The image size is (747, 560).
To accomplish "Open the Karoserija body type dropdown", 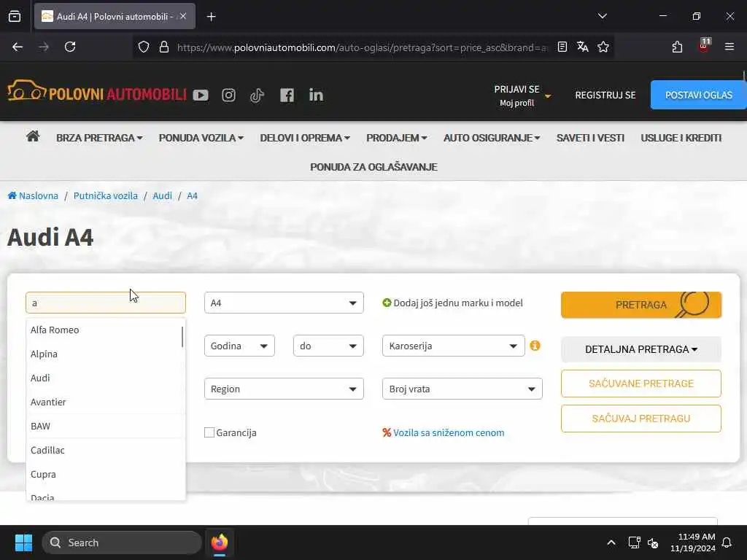I will (x=454, y=346).
